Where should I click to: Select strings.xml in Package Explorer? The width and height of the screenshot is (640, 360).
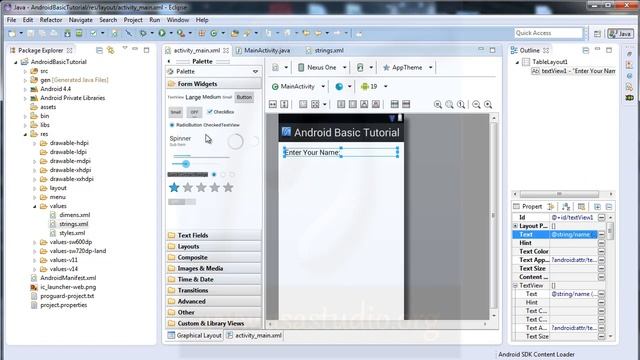coord(73,224)
